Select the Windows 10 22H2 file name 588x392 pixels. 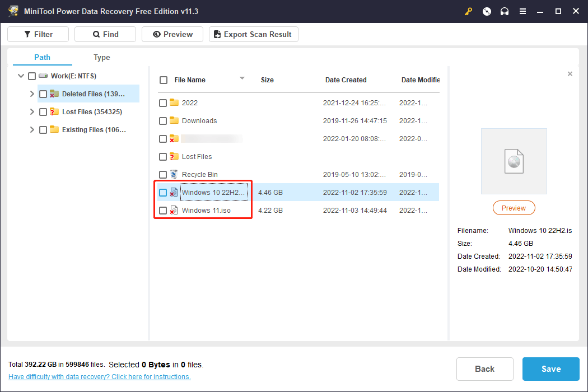[213, 193]
